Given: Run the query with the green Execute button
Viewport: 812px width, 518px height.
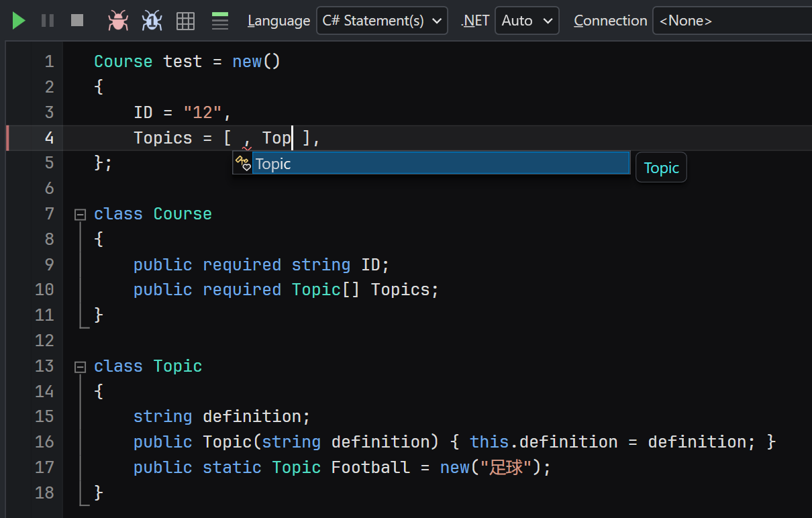Looking at the screenshot, I should point(19,21).
